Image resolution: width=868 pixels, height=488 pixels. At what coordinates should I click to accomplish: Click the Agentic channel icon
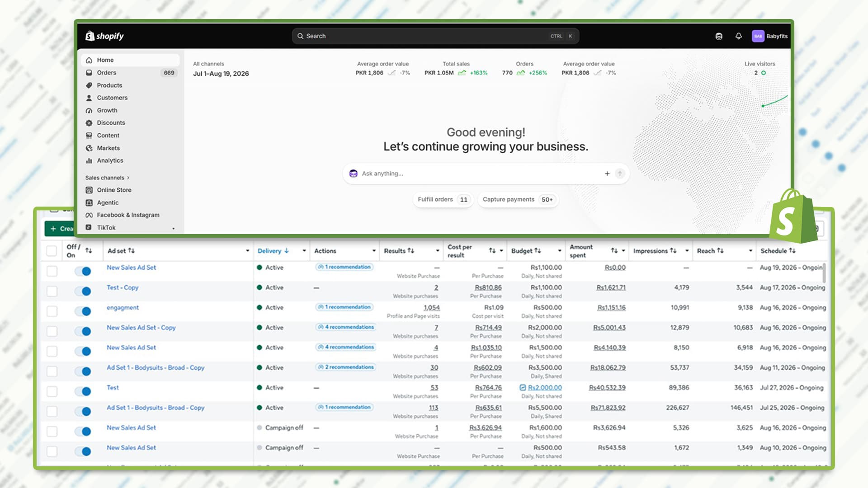pyautogui.click(x=89, y=203)
